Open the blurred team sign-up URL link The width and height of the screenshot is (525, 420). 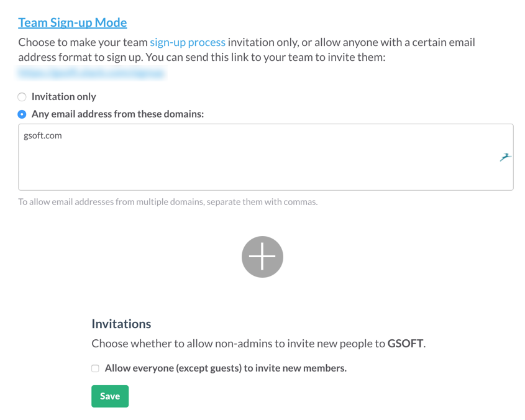click(x=91, y=73)
